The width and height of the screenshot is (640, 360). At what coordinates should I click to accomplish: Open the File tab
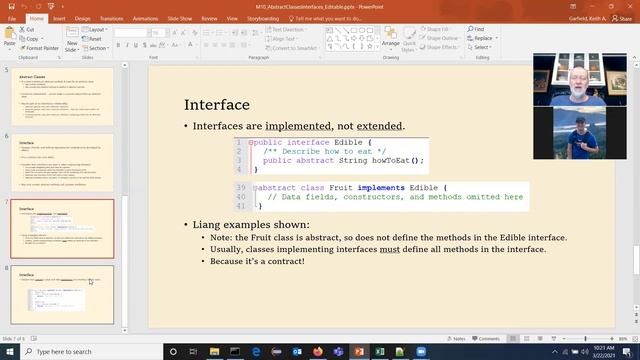pyautogui.click(x=12, y=19)
